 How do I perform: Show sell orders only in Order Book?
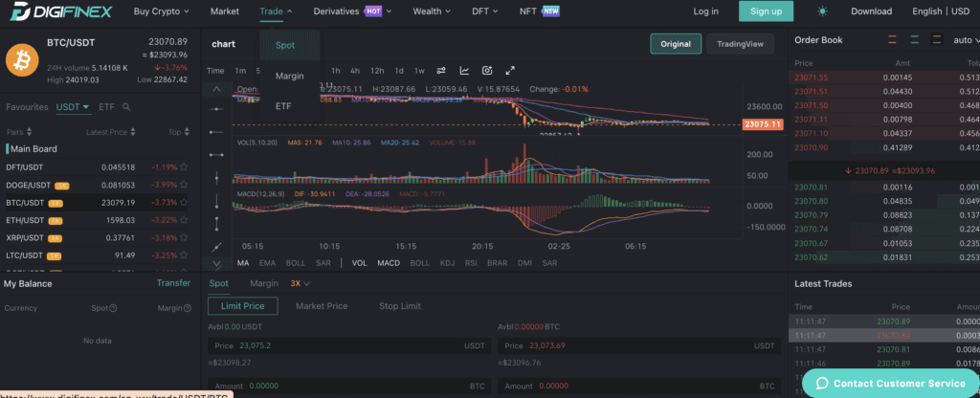893,39
